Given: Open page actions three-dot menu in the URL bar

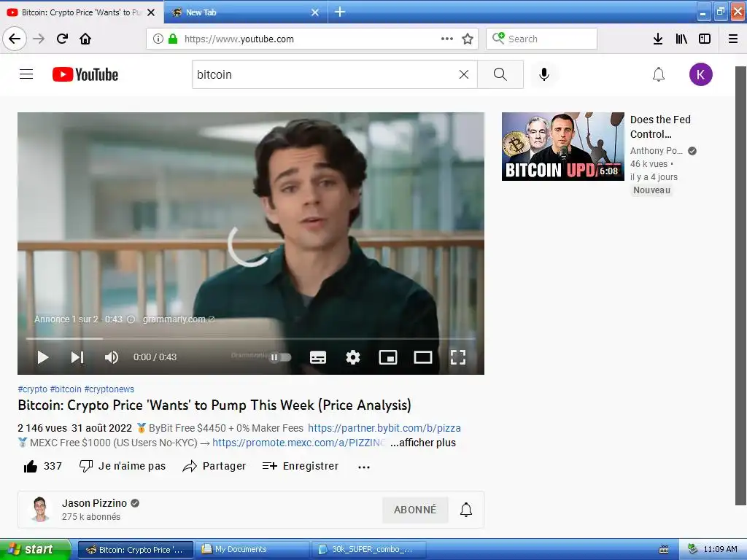Looking at the screenshot, I should [x=447, y=39].
